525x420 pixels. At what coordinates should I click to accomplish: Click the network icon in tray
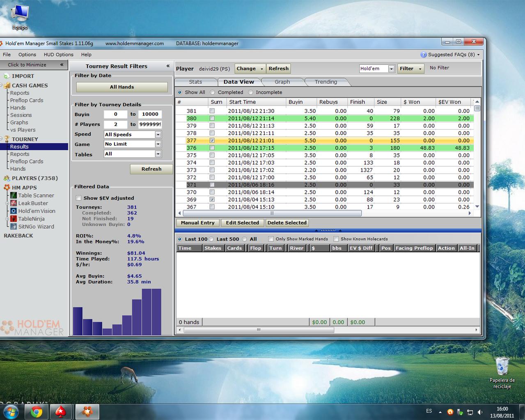(x=470, y=412)
